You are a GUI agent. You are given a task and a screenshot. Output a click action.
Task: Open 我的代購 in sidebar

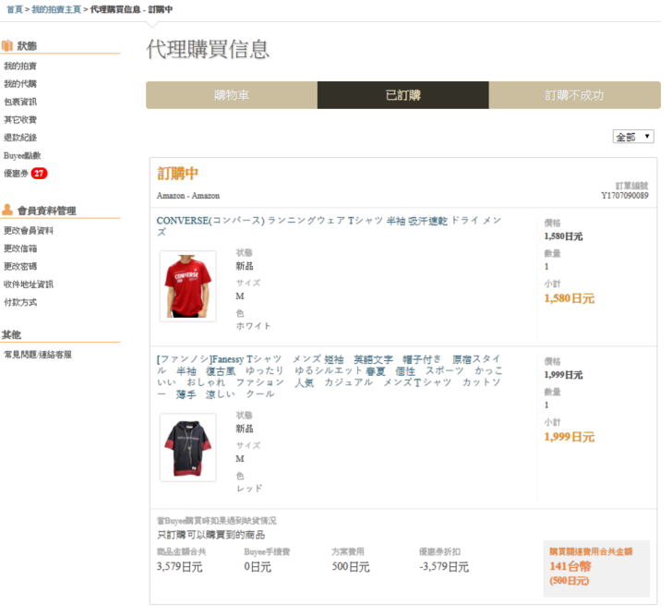point(20,84)
